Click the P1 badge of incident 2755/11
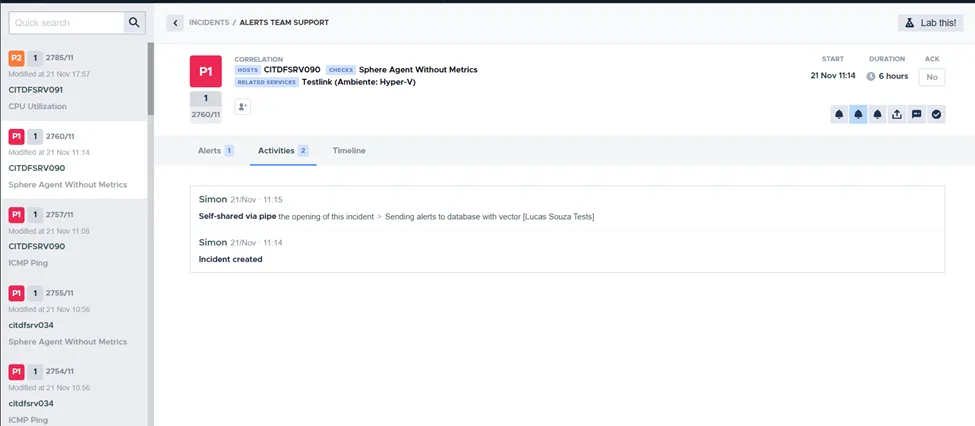This screenshot has width=975, height=426. (17, 293)
